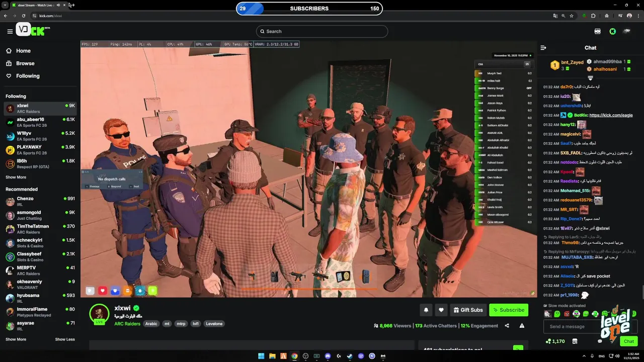Open the hamburger sidebar menu
The image size is (644, 362).
pos(10,32)
